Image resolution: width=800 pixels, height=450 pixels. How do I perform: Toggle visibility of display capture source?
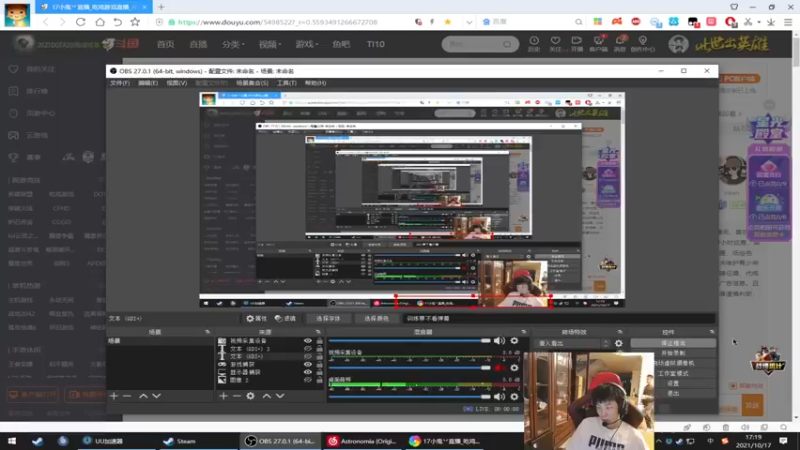pos(307,372)
